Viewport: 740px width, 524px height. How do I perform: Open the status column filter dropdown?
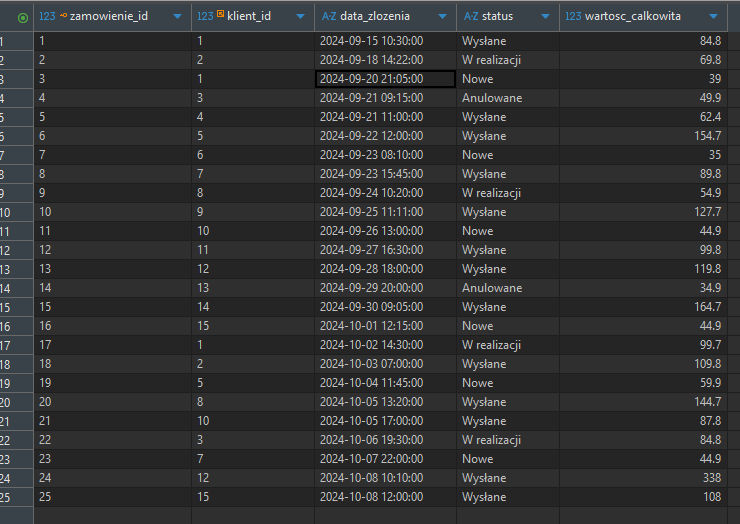click(x=546, y=17)
